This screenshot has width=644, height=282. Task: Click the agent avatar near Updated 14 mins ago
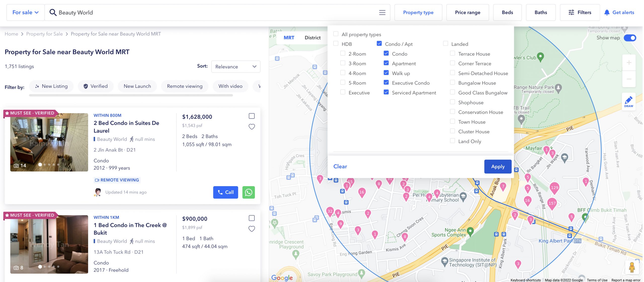98,192
